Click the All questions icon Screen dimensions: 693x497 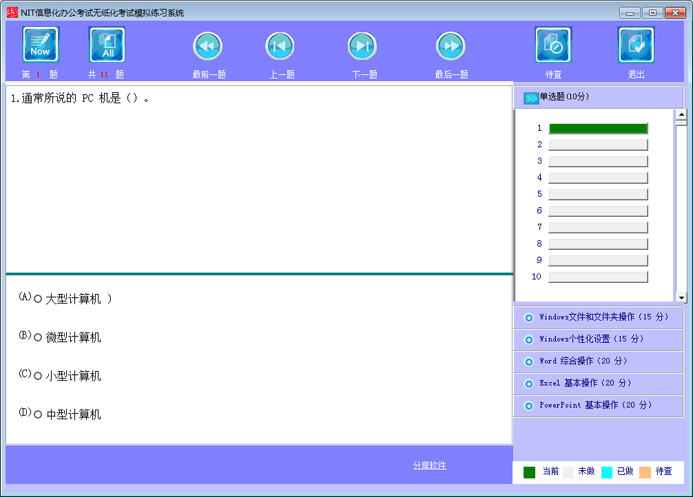tap(107, 45)
